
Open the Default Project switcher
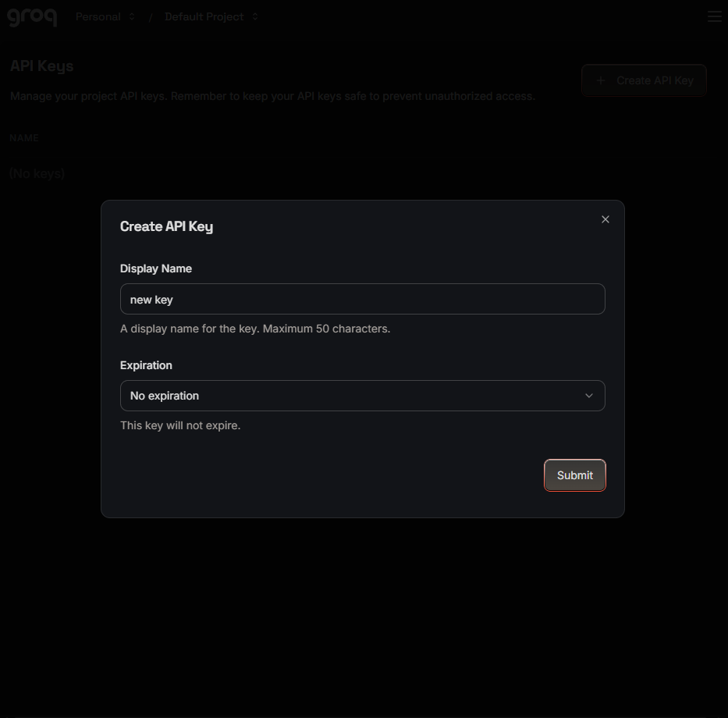[211, 16]
